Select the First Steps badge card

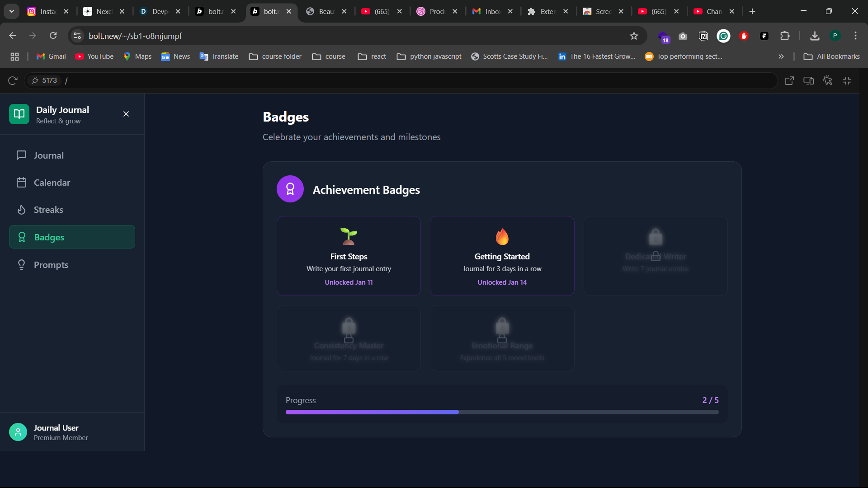tap(349, 256)
